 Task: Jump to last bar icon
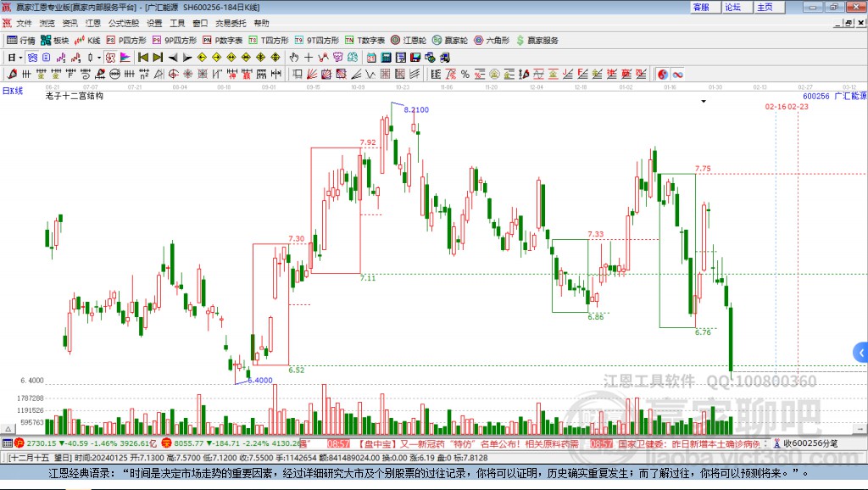[158, 58]
